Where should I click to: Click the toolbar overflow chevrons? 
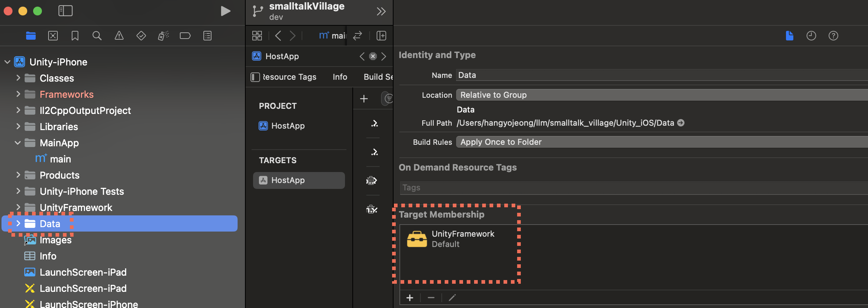[381, 11]
